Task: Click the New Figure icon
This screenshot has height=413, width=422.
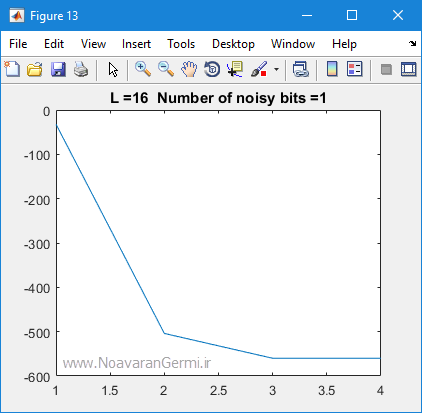Action: [12, 69]
